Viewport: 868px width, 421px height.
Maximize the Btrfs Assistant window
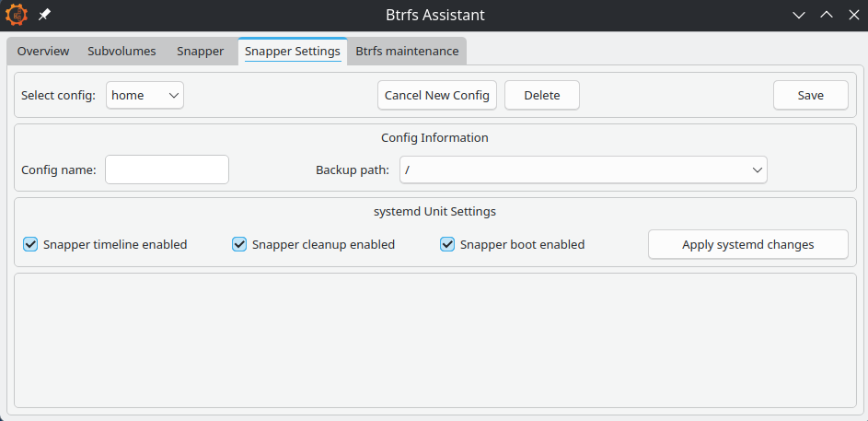point(827,15)
